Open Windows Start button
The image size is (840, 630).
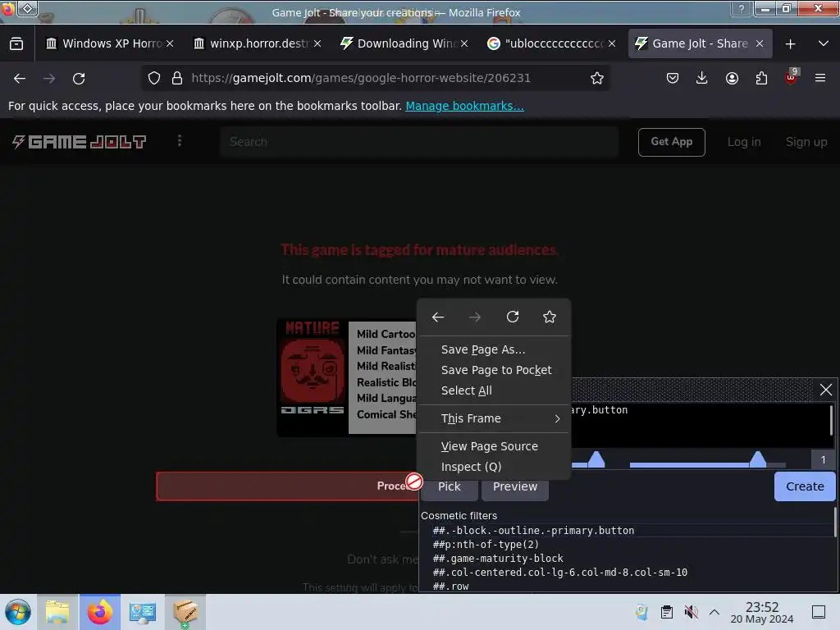18,612
